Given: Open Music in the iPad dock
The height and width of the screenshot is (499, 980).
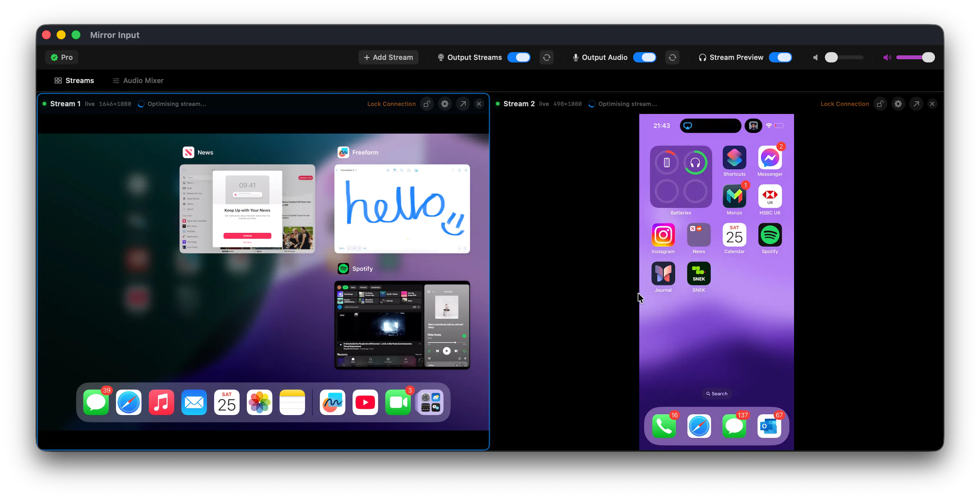Looking at the screenshot, I should [x=161, y=402].
